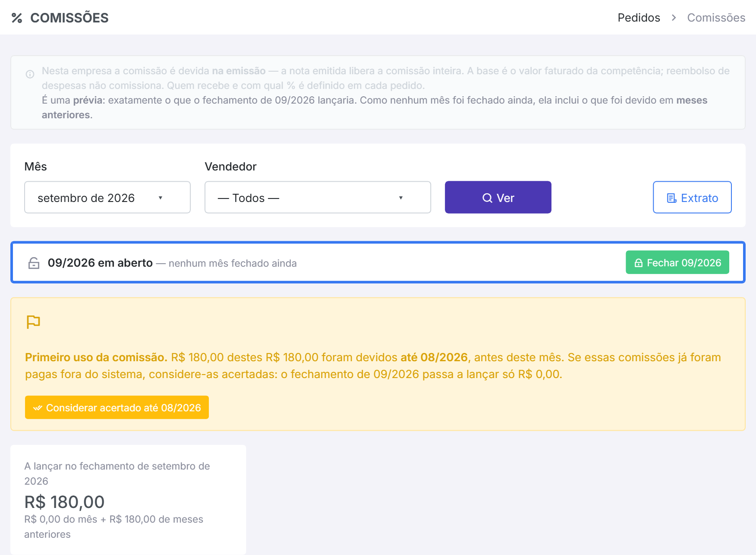Open the Extrato report button

[x=692, y=197]
